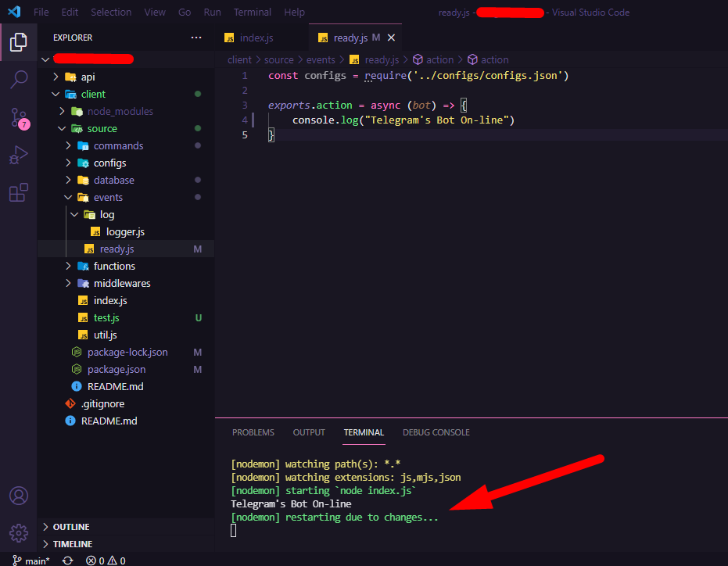
Task: Click main* branch in the status bar
Action: pos(30,560)
